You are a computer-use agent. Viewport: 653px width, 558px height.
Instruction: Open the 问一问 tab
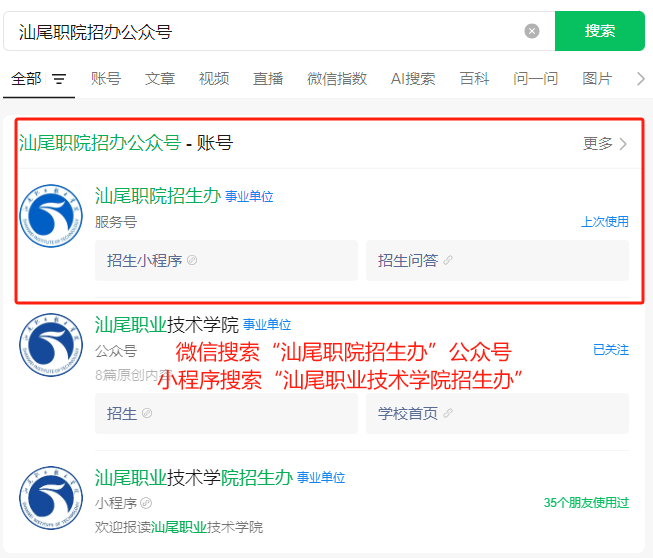tap(536, 79)
